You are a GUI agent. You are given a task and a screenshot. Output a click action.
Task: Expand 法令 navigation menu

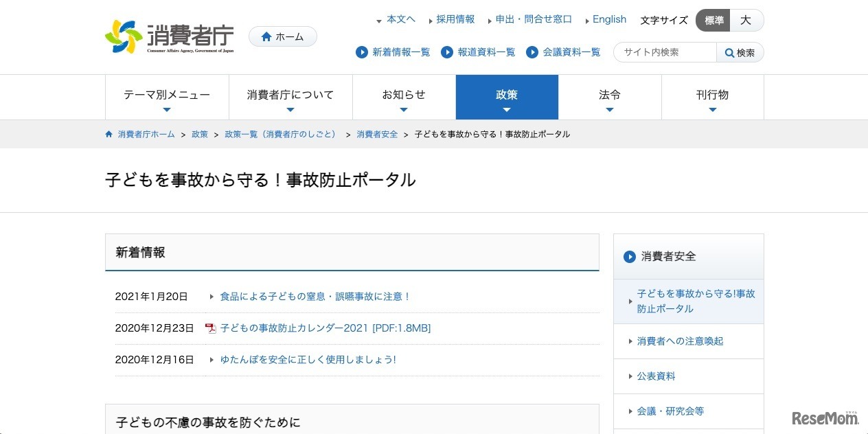click(x=610, y=97)
